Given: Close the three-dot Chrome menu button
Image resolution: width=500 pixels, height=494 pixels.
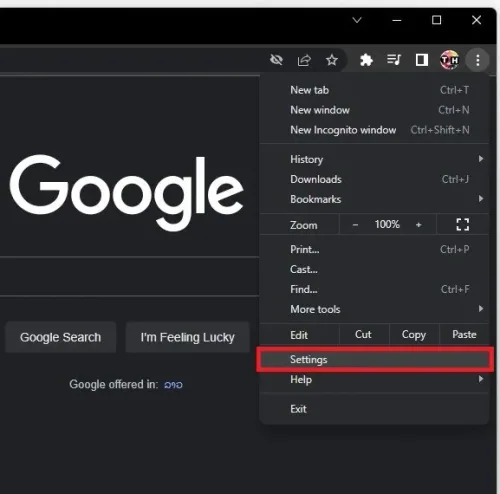Looking at the screenshot, I should point(478,60).
